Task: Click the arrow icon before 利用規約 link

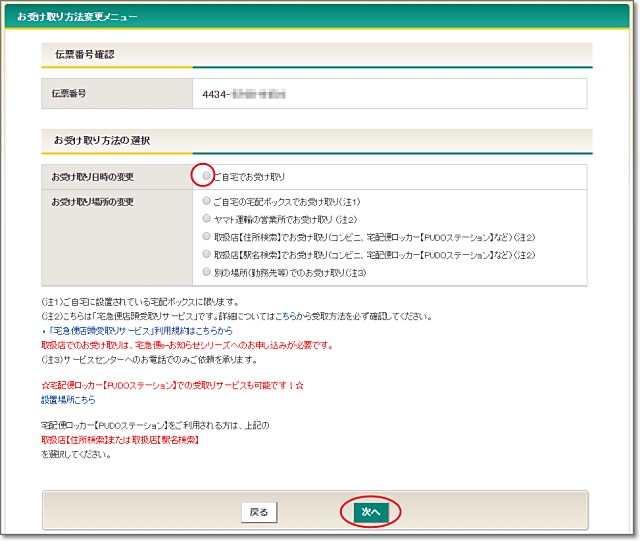Action: (x=43, y=329)
